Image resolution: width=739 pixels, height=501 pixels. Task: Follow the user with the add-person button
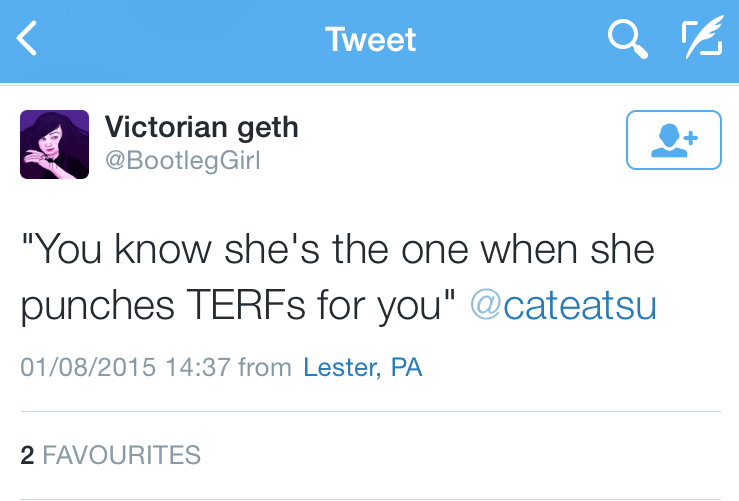pyautogui.click(x=673, y=140)
